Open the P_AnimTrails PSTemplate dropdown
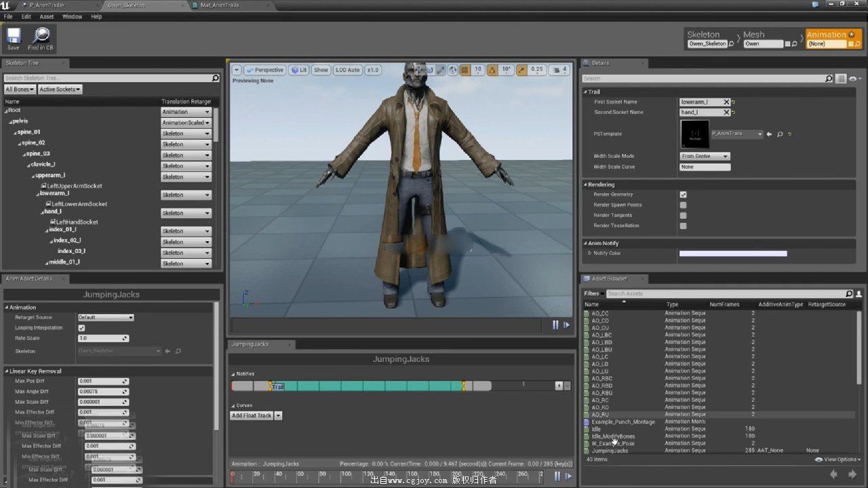The height and width of the screenshot is (488, 868). pos(736,134)
